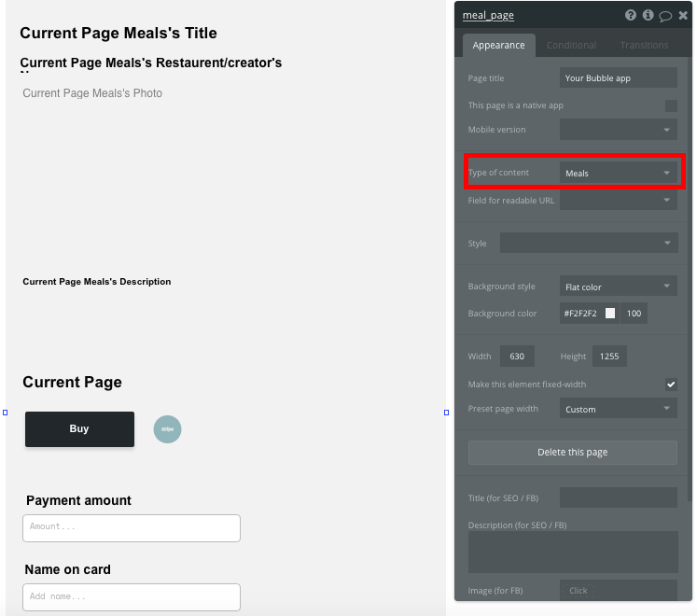
Task: Edit the background opacity value 100
Action: point(634,313)
